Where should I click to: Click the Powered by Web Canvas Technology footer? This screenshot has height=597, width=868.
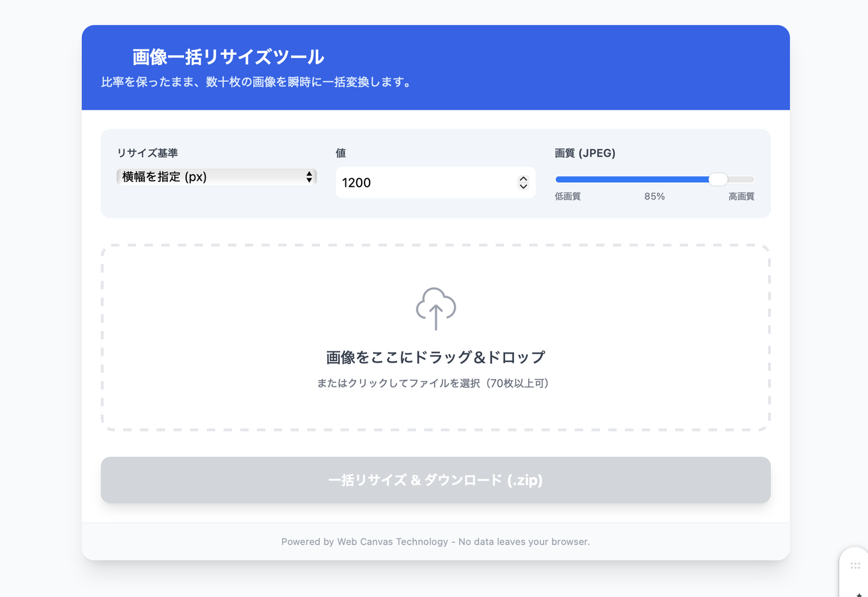[435, 542]
